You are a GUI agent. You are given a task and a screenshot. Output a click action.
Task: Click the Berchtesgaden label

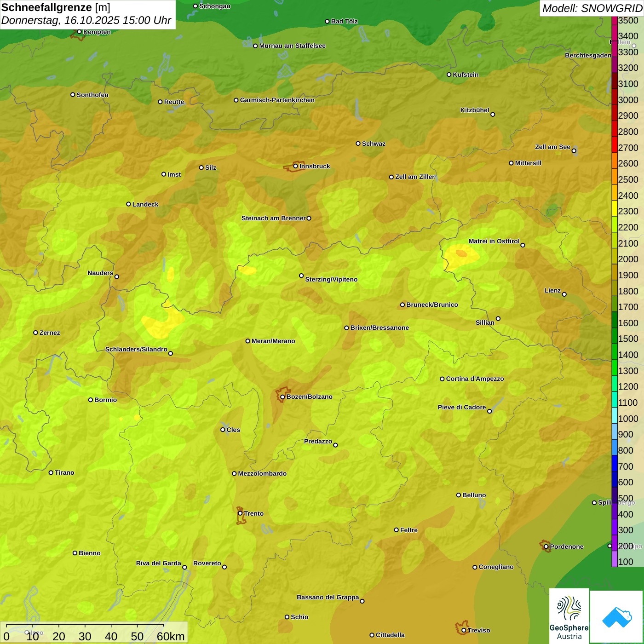(588, 55)
